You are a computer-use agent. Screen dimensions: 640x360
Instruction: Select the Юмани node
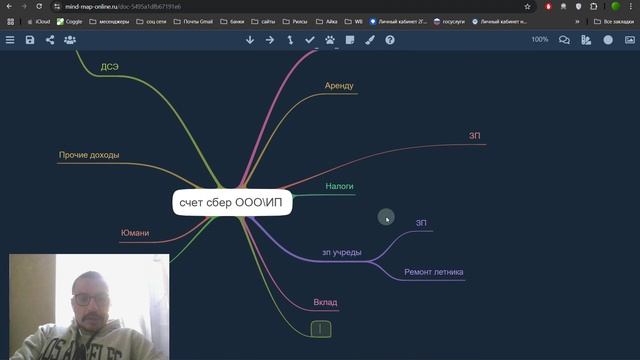pos(135,233)
